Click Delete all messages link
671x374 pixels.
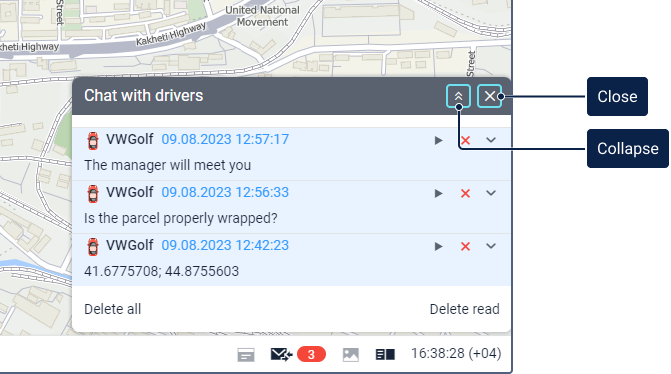click(113, 309)
